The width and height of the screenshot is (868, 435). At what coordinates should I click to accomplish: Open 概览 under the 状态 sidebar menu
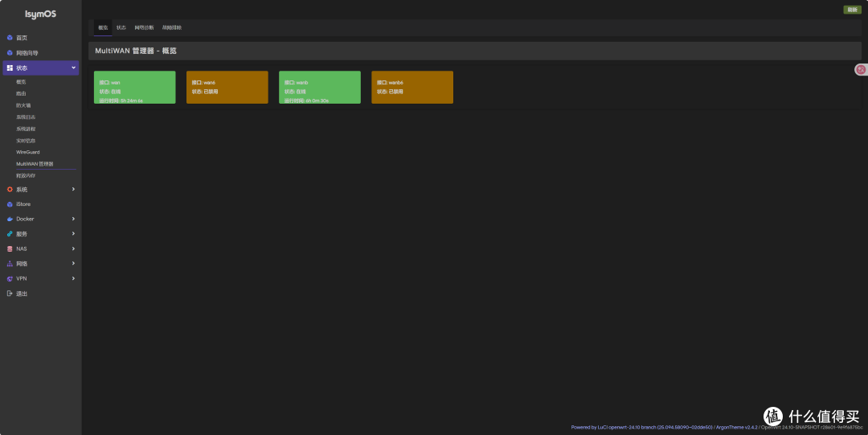point(21,82)
